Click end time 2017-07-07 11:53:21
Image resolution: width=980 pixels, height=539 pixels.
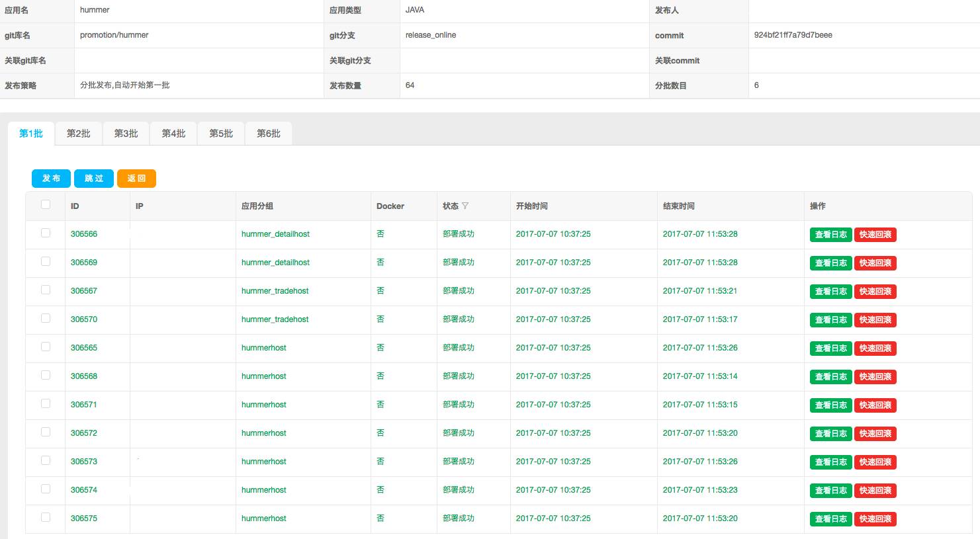700,291
